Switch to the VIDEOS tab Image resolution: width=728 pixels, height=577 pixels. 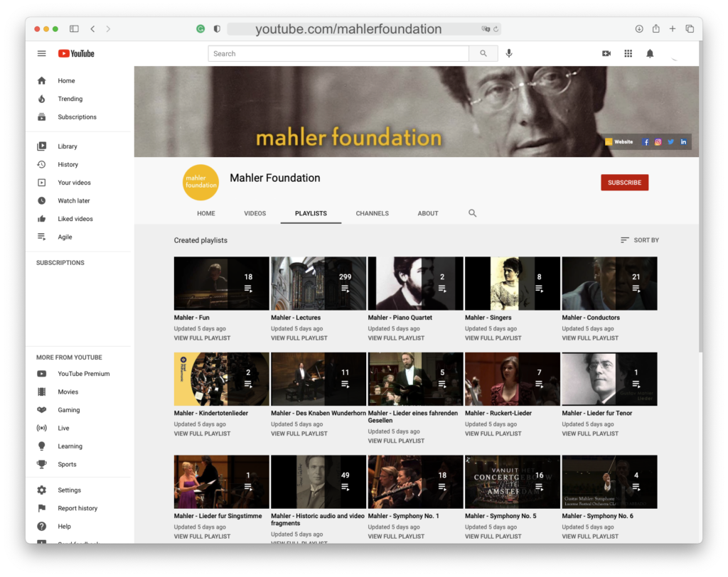(x=255, y=213)
